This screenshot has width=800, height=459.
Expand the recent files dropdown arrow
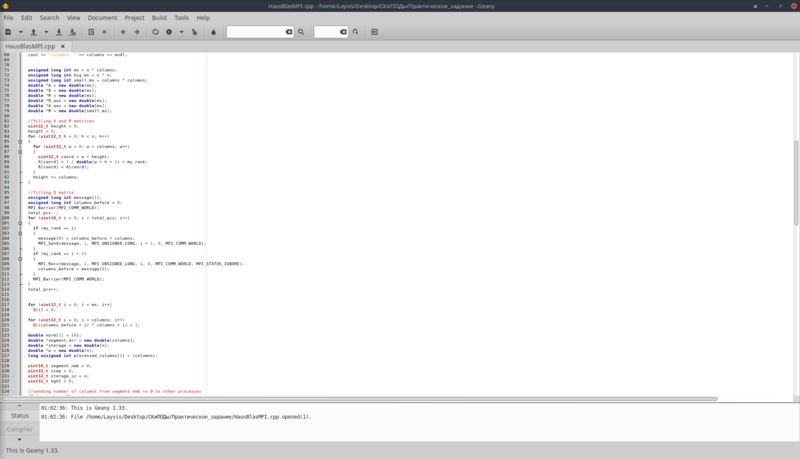coord(46,32)
